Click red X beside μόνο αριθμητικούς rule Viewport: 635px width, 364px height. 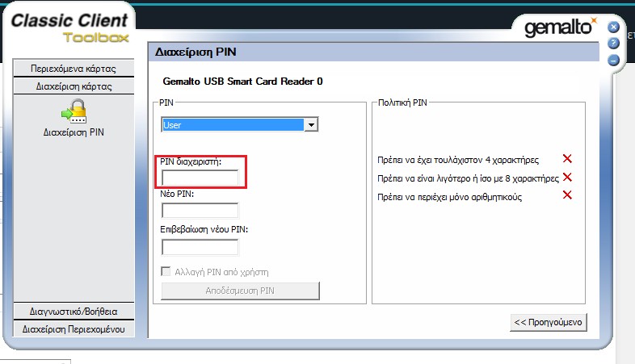(x=567, y=195)
